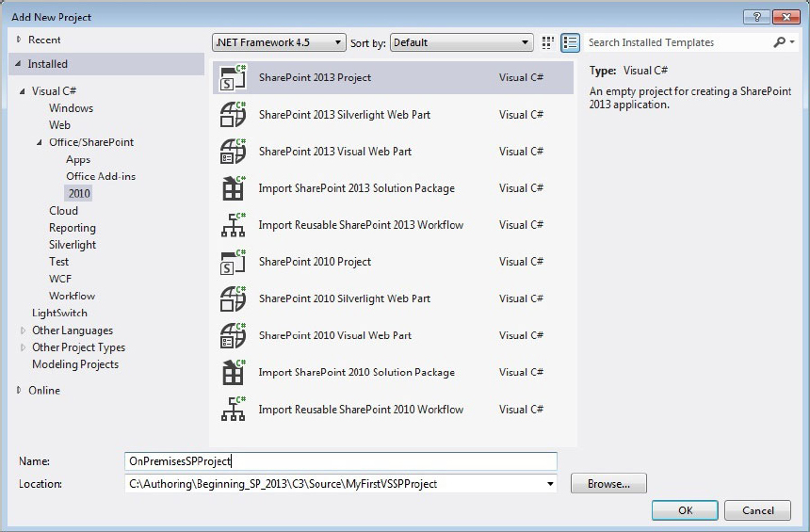Close the Add New Project dialog
Screen dimensions: 810x532
pyautogui.click(x=786, y=17)
